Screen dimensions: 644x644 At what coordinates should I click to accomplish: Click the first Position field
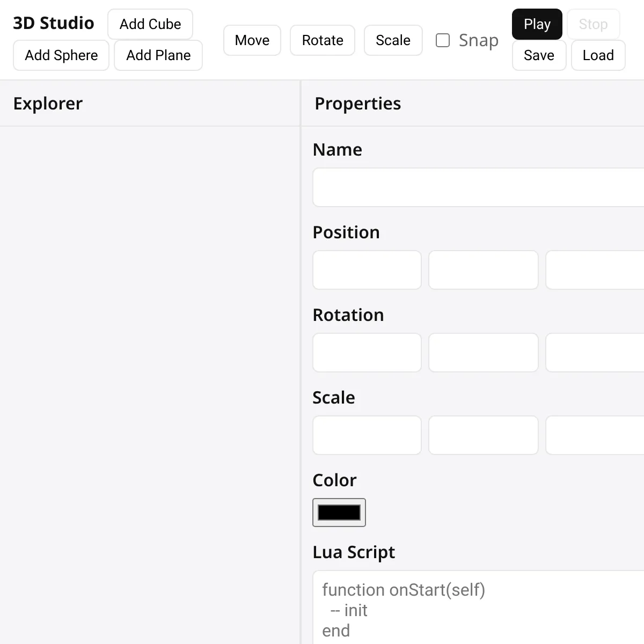[x=367, y=270]
